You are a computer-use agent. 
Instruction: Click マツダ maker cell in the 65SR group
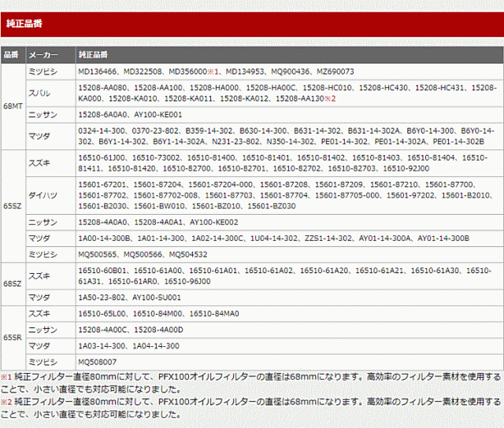(x=50, y=346)
